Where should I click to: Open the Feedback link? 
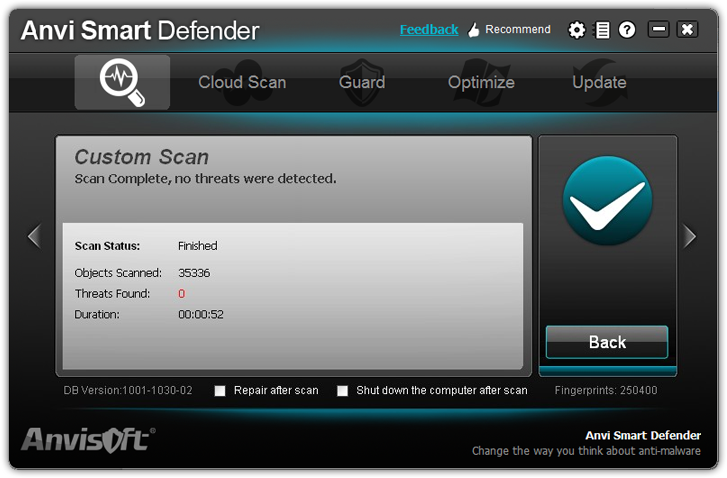pyautogui.click(x=429, y=30)
